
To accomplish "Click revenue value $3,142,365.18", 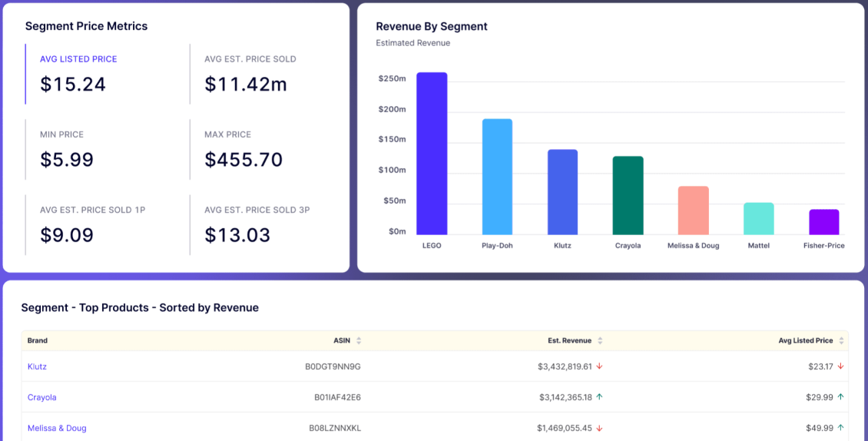I will pos(566,397).
